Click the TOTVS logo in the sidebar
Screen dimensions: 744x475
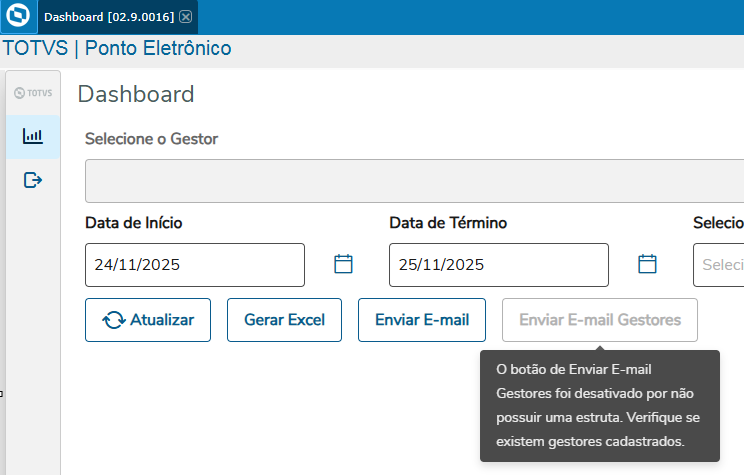(33, 93)
